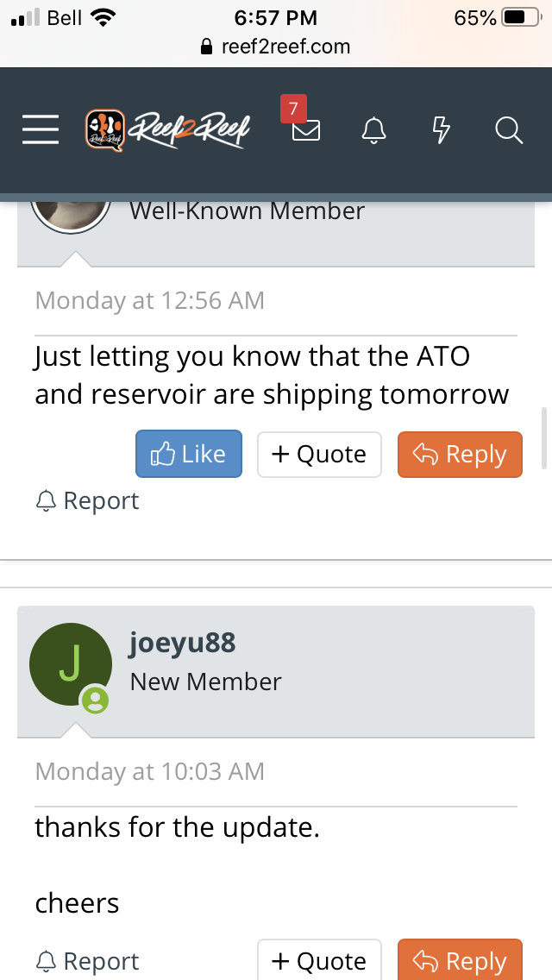
Task: Open the hamburger navigation menu
Action: point(41,130)
